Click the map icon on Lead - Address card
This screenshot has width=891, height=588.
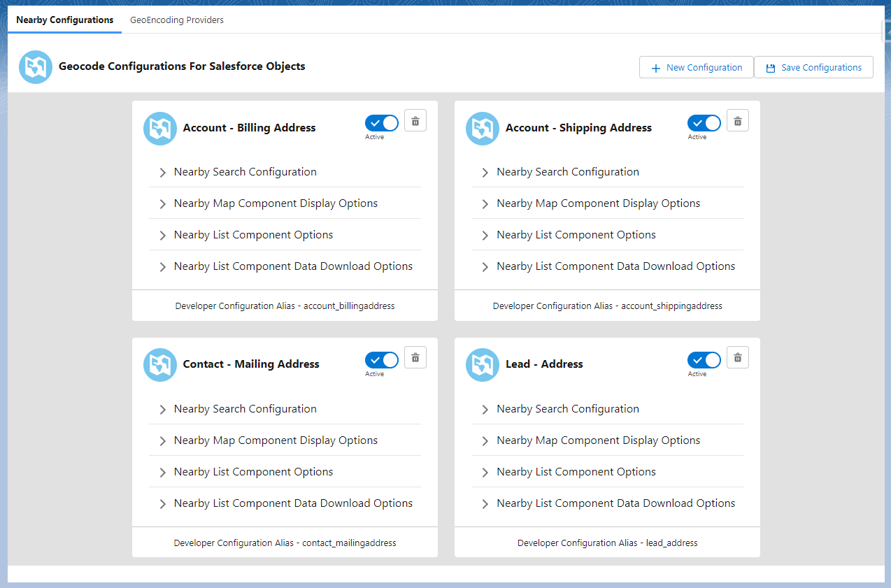point(482,365)
